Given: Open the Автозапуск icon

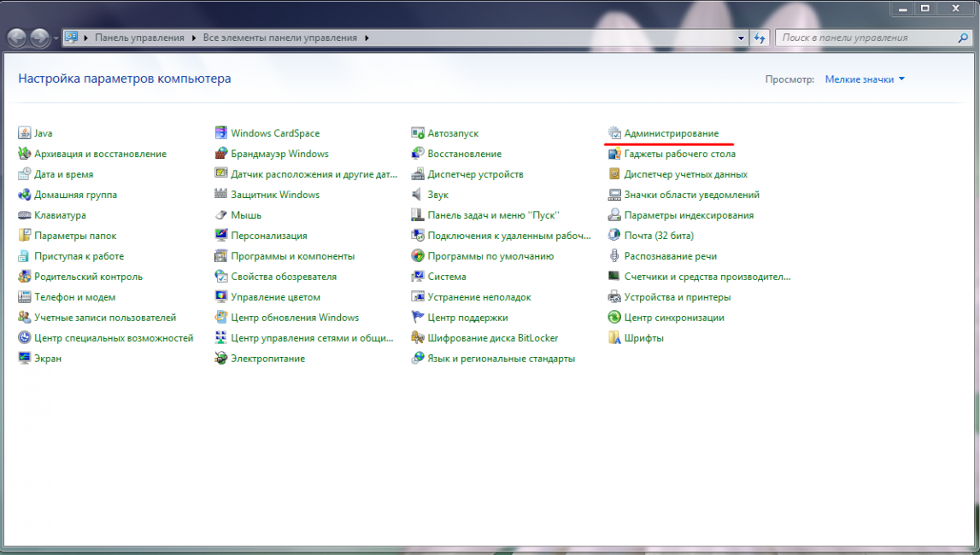Looking at the screenshot, I should click(x=418, y=133).
